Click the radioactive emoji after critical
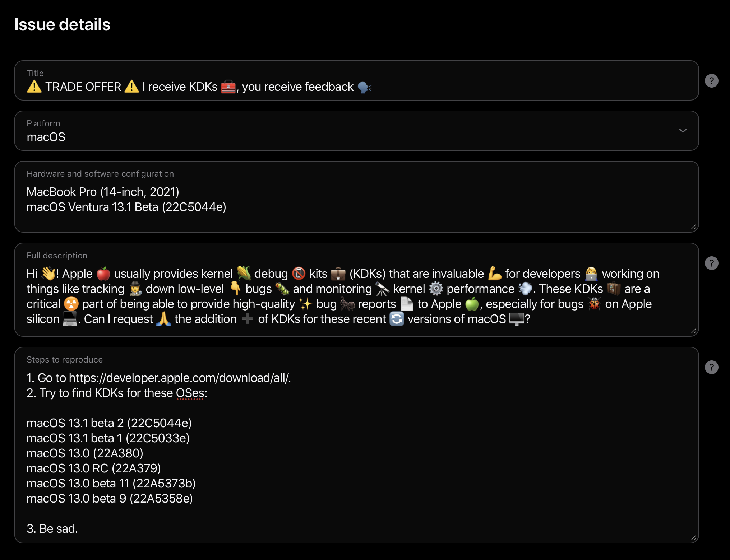 (x=71, y=304)
